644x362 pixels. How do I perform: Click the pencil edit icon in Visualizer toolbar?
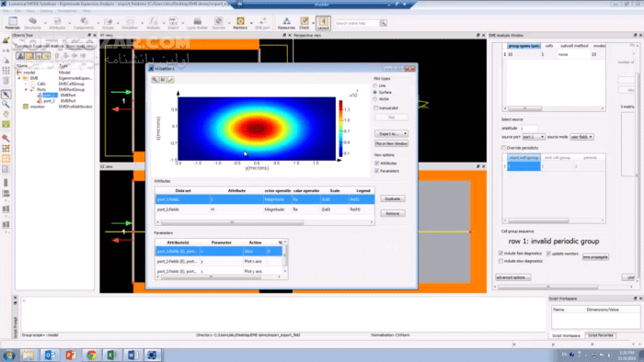[170, 80]
